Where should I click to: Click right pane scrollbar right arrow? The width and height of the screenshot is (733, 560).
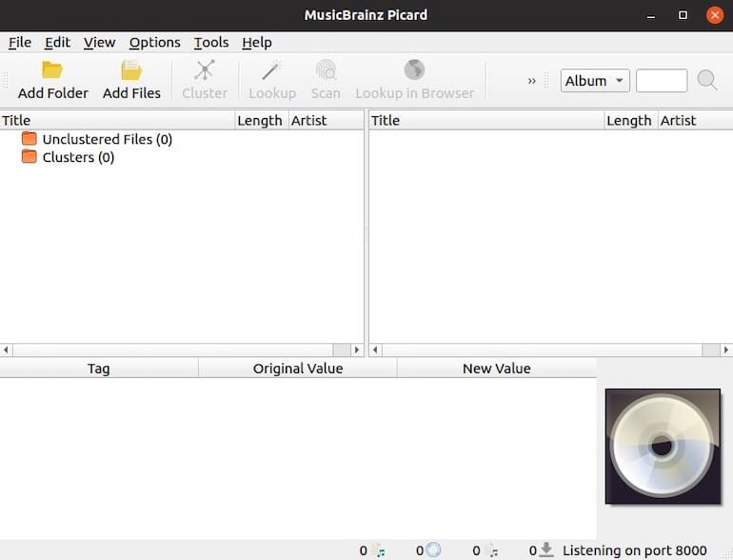726,350
